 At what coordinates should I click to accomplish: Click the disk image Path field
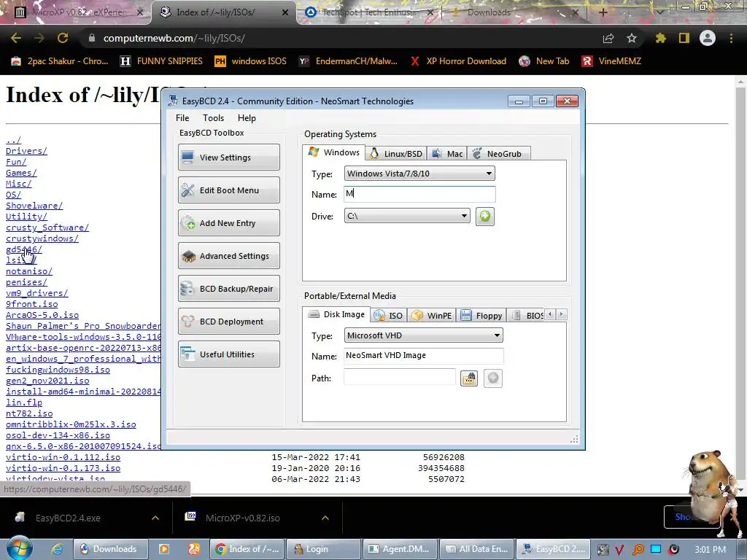click(399, 377)
